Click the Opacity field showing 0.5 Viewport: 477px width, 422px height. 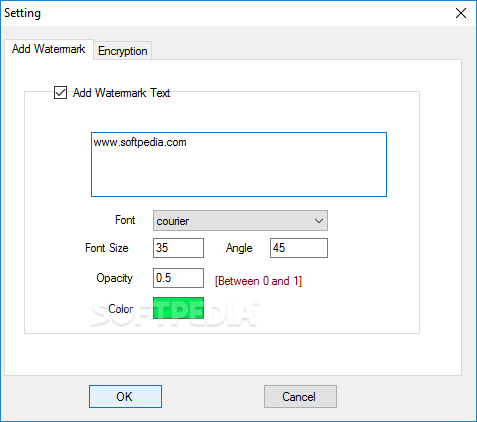point(178,278)
